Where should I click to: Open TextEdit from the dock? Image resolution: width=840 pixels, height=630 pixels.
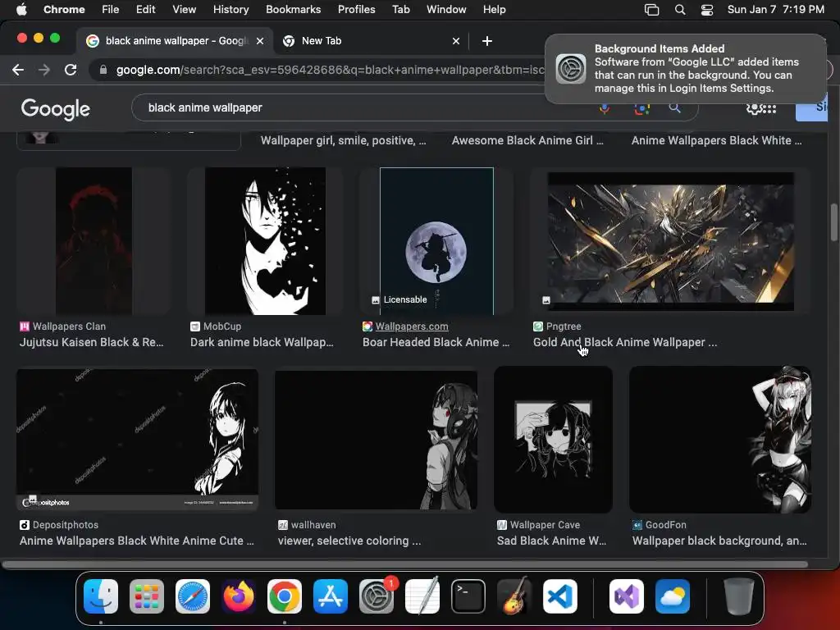pos(422,596)
